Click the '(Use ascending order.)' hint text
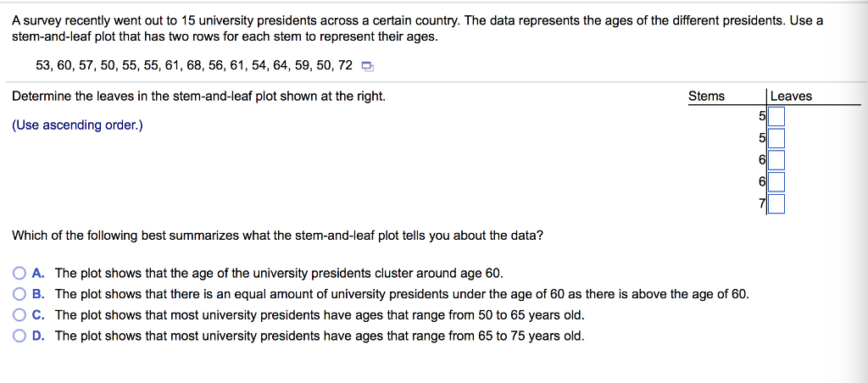Screen dimensions: 868x383 click(78, 125)
